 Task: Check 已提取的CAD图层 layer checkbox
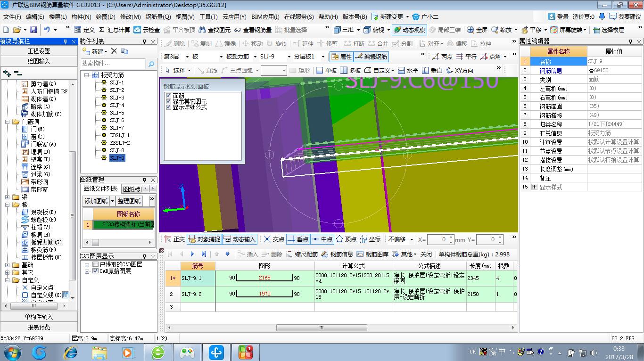pos(96,265)
